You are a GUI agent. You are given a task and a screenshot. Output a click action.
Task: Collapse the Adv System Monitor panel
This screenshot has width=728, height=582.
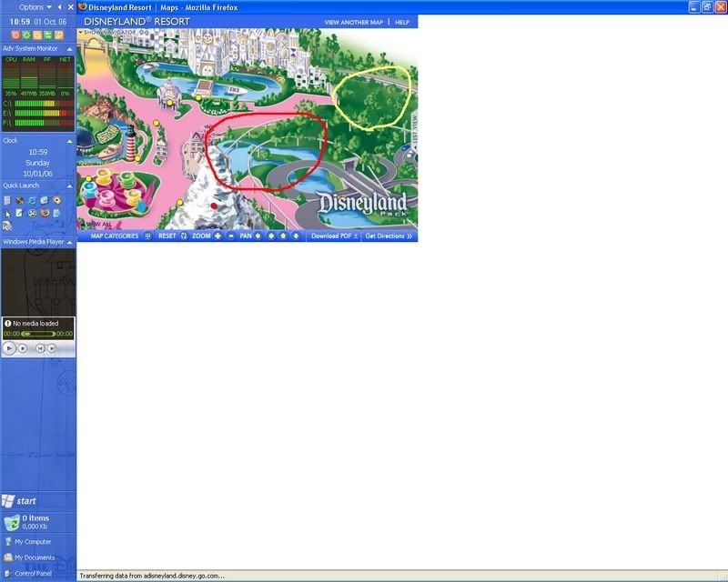pos(70,49)
